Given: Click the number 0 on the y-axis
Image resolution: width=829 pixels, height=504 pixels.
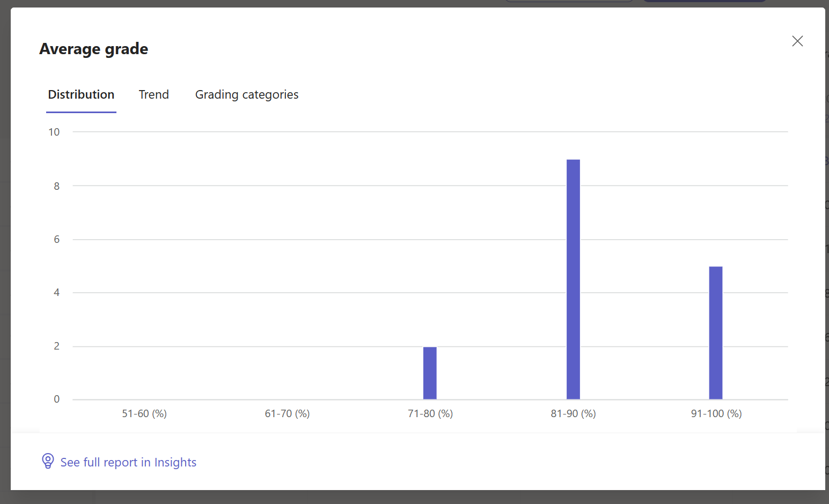Looking at the screenshot, I should 57,398.
